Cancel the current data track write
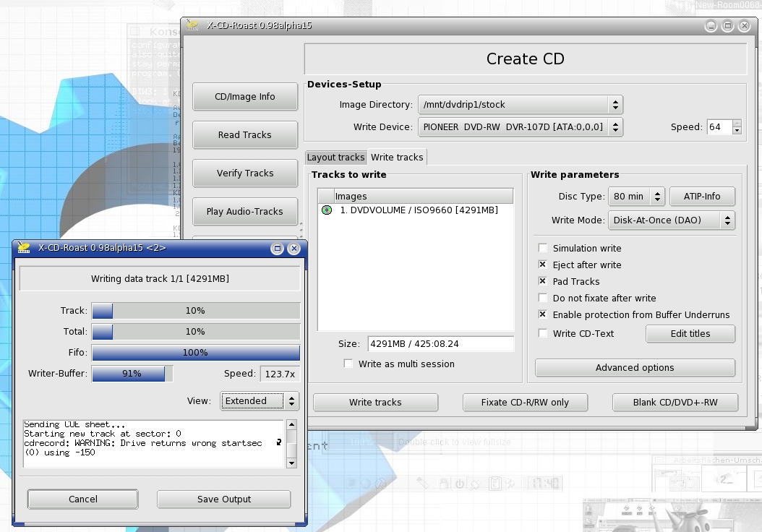Image resolution: width=762 pixels, height=532 pixels. pos(82,499)
